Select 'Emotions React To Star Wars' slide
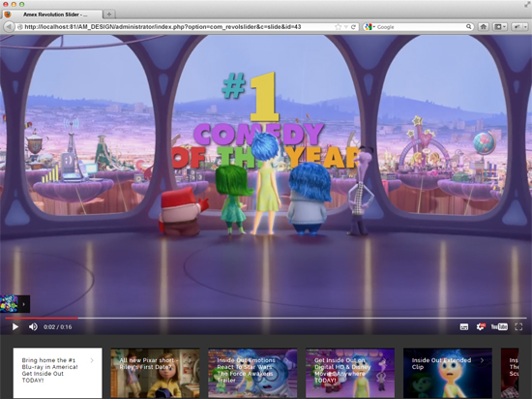532x399 pixels. point(252,373)
